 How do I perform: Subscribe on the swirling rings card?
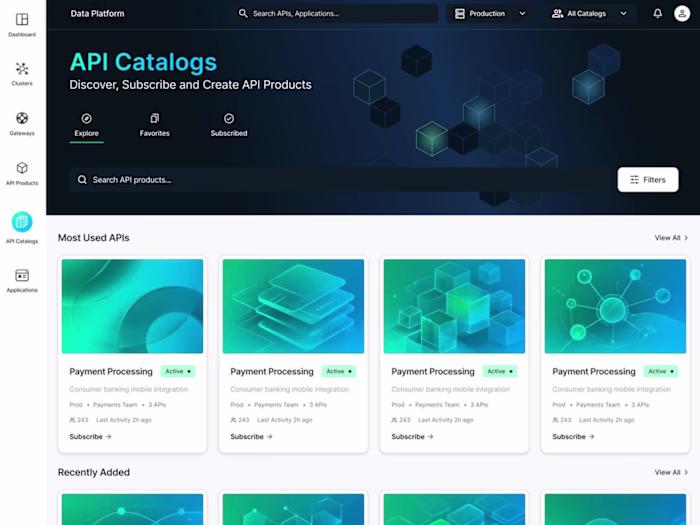(90, 437)
